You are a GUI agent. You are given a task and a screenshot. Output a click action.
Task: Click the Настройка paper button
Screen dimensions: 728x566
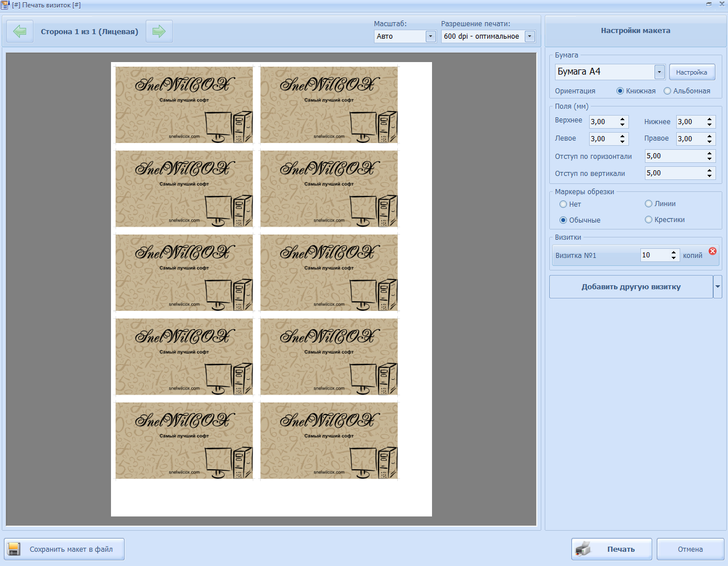[x=692, y=72]
